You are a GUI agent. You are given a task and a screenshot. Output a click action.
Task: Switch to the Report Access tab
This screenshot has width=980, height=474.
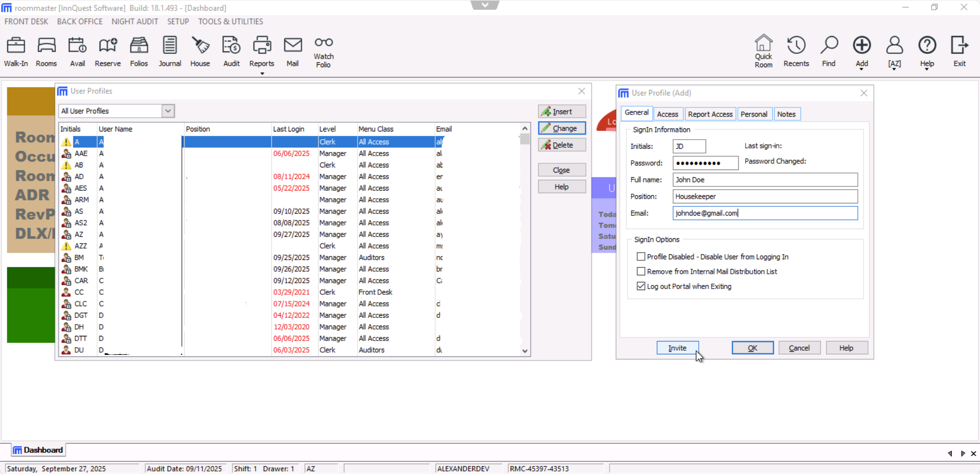[x=710, y=113]
